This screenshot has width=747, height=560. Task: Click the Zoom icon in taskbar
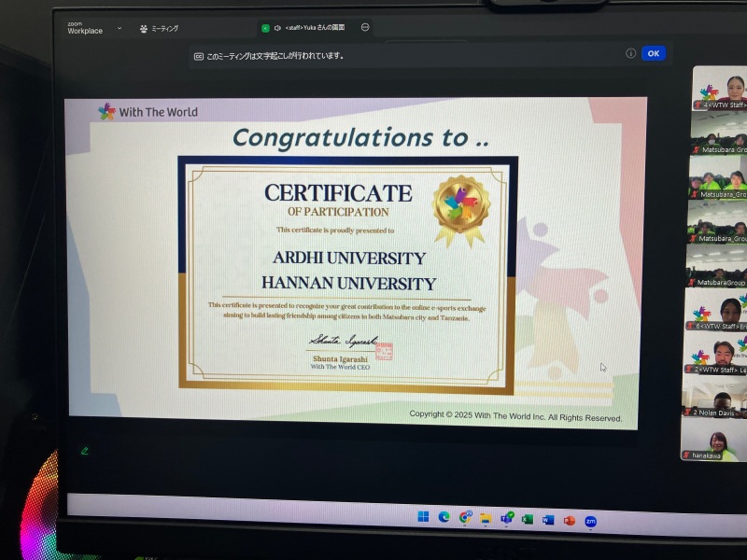(x=590, y=521)
